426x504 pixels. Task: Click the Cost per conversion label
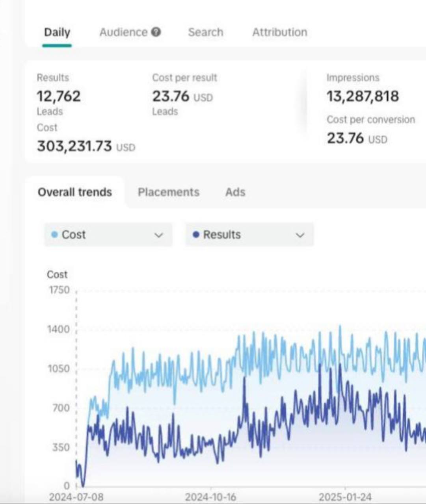point(371,119)
